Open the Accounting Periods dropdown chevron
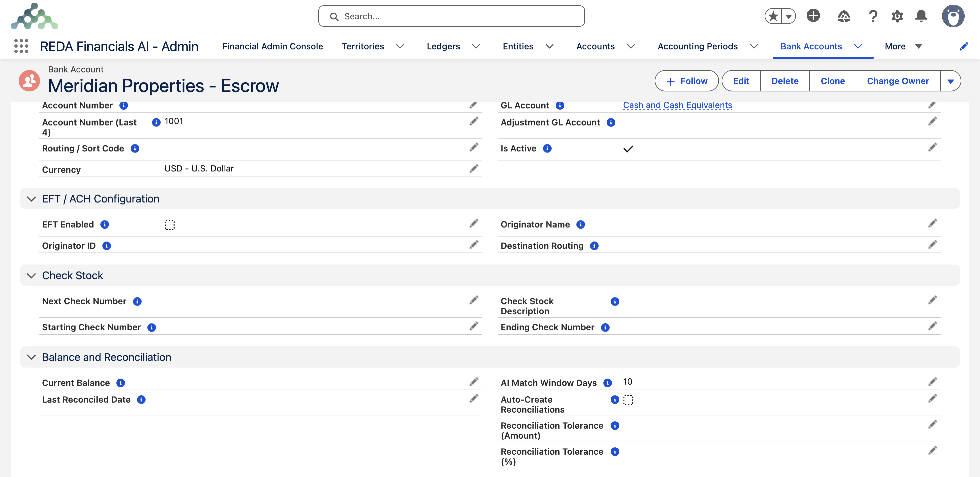The image size is (980, 477). point(754,46)
